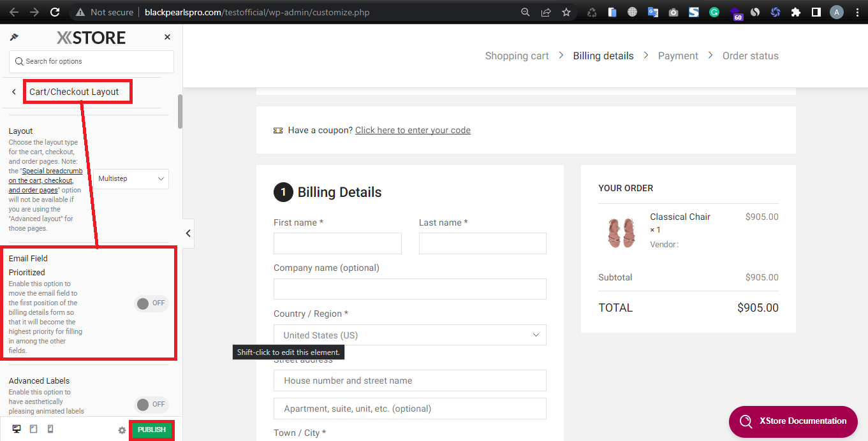Viewport: 868px width, 441px height.
Task: Click the share page icon in address bar
Action: click(546, 12)
